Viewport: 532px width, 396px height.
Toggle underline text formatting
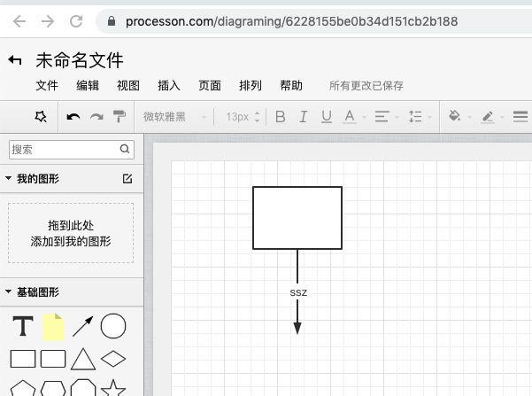click(x=327, y=117)
